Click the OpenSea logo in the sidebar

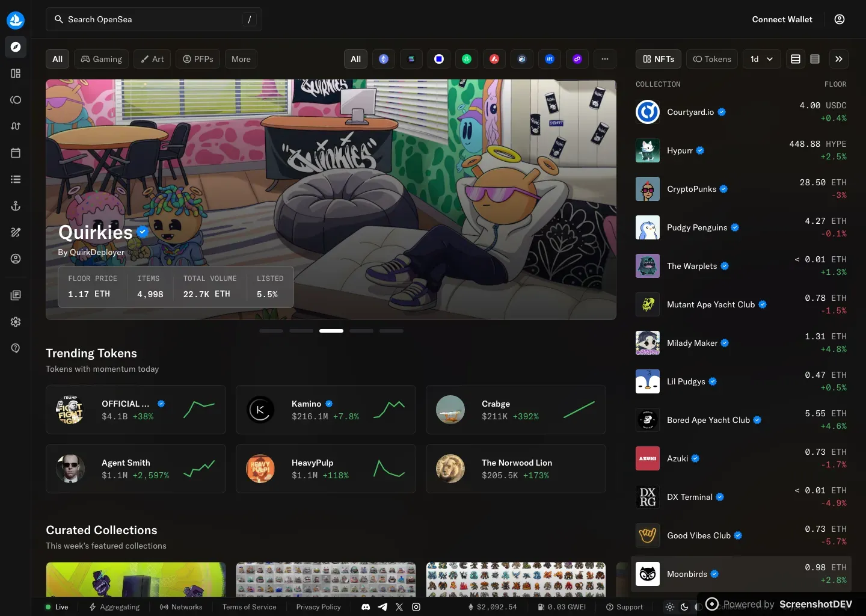[x=16, y=20]
